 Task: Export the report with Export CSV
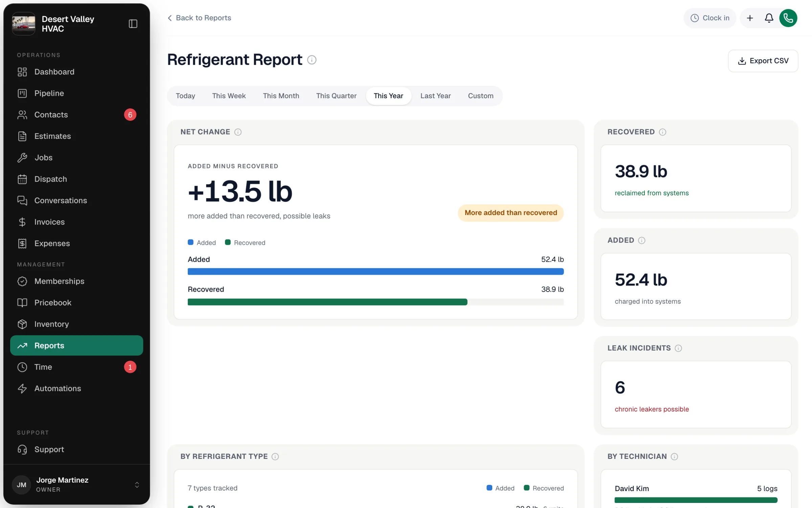[763, 61]
